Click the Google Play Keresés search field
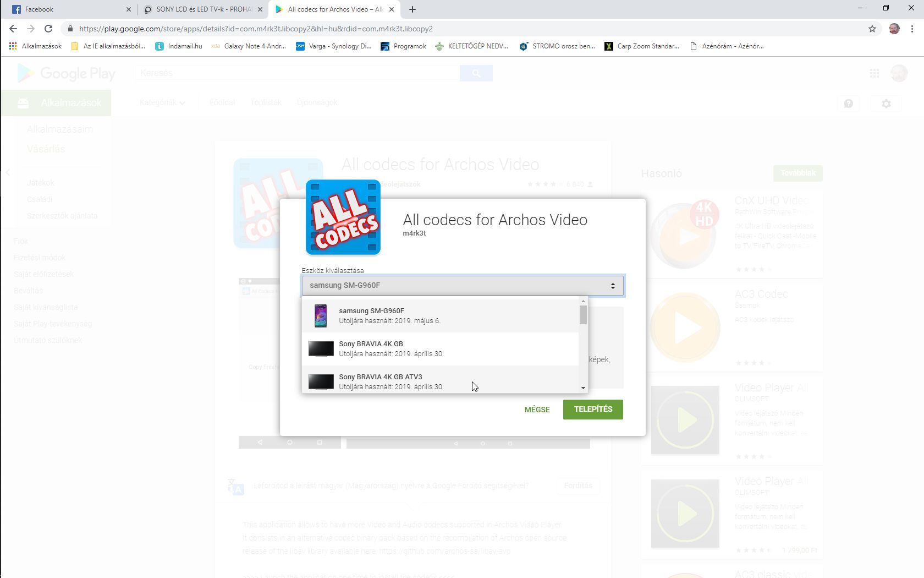 (x=297, y=73)
